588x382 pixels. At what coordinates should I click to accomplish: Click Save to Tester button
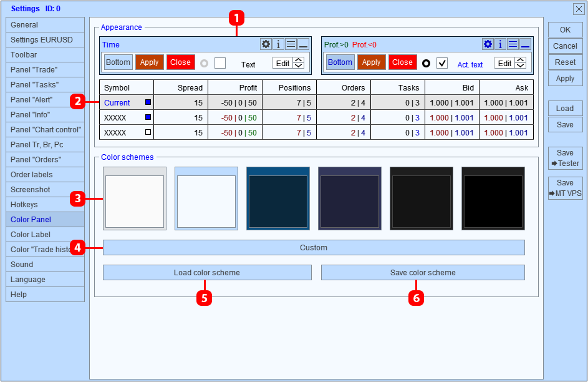[x=565, y=158]
